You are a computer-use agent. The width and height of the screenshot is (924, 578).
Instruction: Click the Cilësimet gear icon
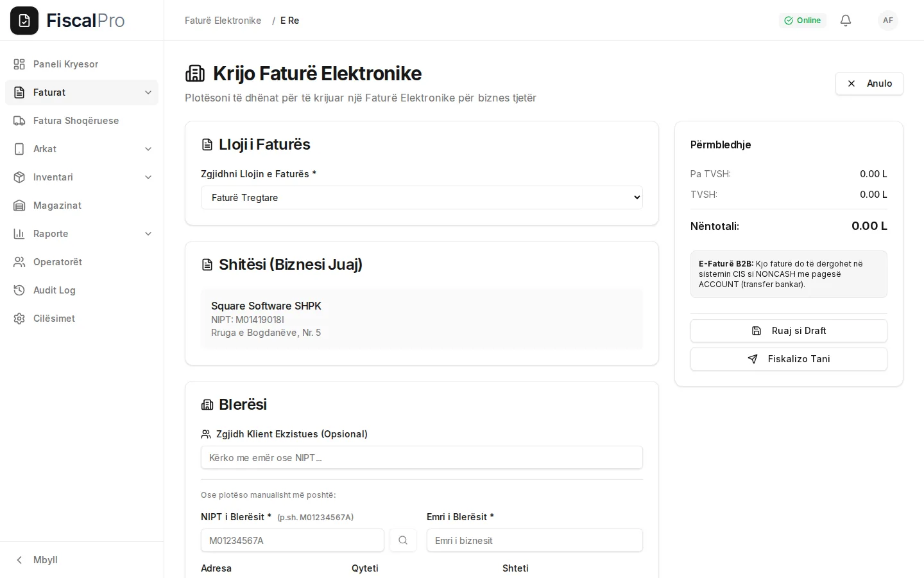coord(19,319)
